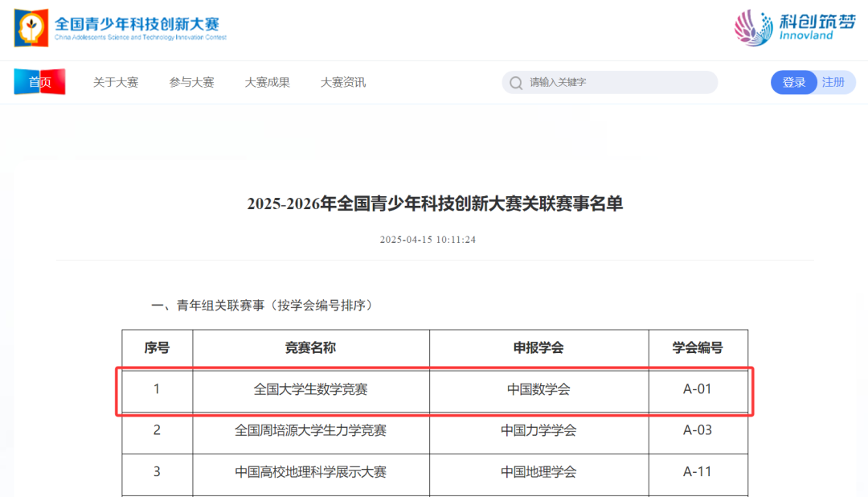Open the 大赛资讯 menu
This screenshot has height=497, width=868.
343,83
